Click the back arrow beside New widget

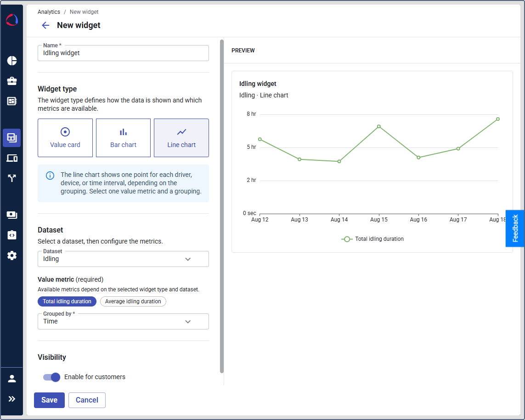pyautogui.click(x=45, y=25)
